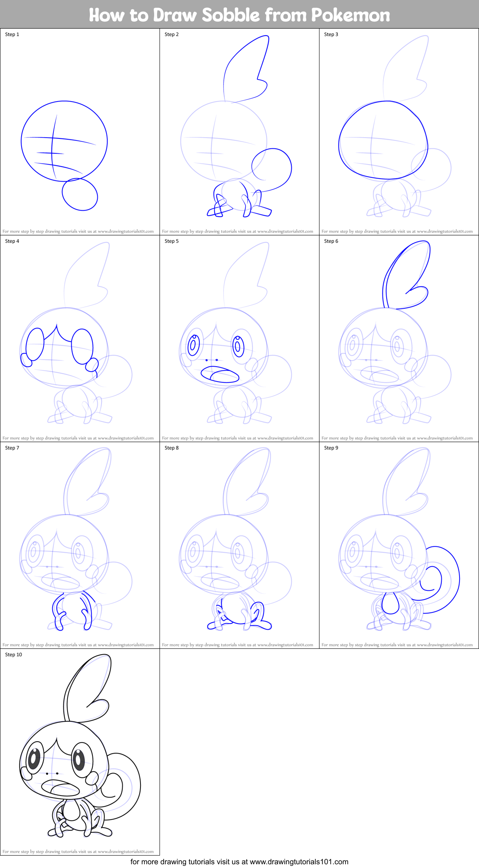Open the Step 6 drawing thumbnail
Viewport: 479px width, 868px height.
pos(399,338)
